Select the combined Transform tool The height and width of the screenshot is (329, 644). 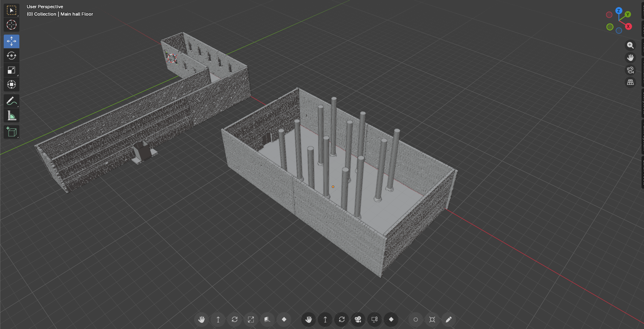12,84
